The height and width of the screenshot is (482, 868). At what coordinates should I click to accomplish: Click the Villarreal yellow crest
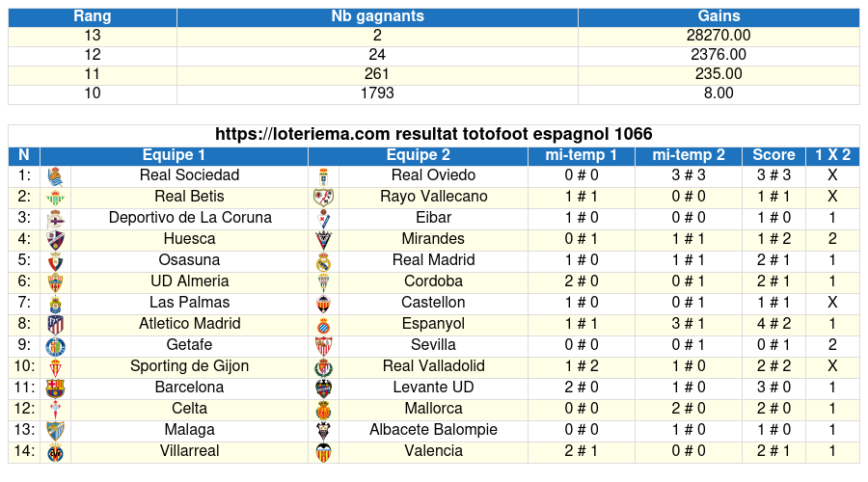[55, 452]
